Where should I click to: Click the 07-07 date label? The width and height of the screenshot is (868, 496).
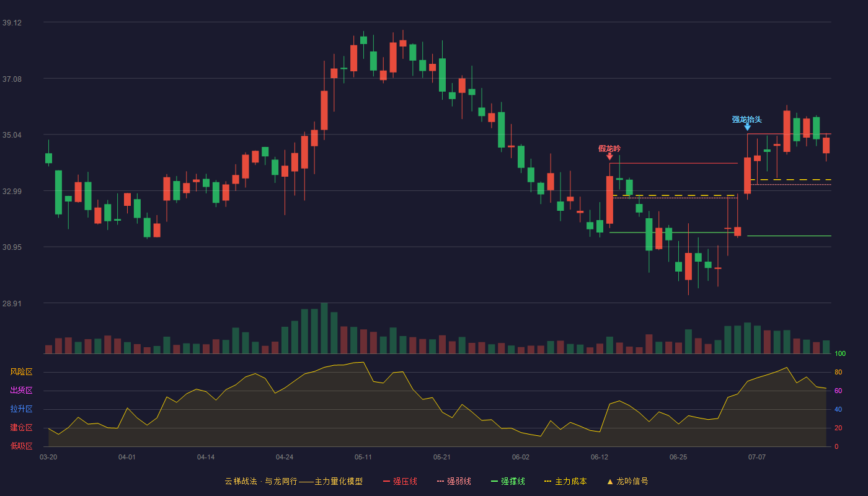point(757,457)
